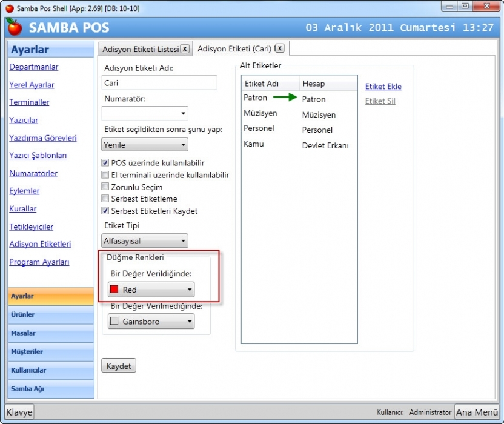Open Yazdırma Görevleri link

(x=43, y=138)
